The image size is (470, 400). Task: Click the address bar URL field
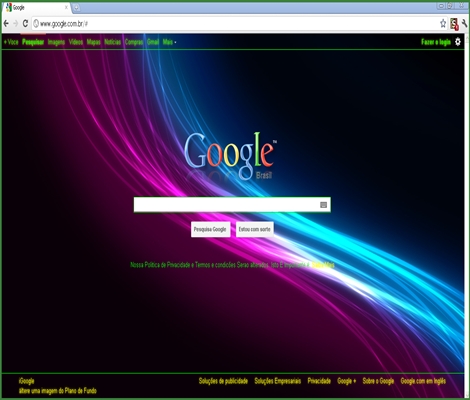(x=233, y=23)
